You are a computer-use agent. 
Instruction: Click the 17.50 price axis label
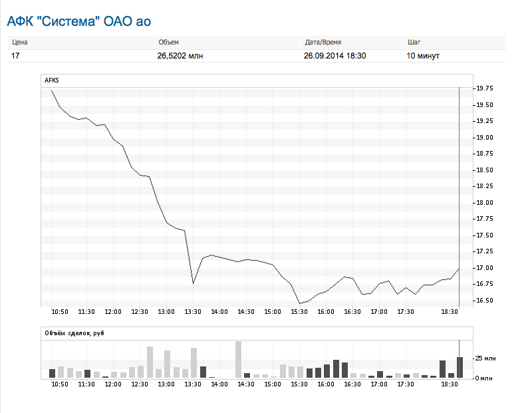[x=485, y=235]
